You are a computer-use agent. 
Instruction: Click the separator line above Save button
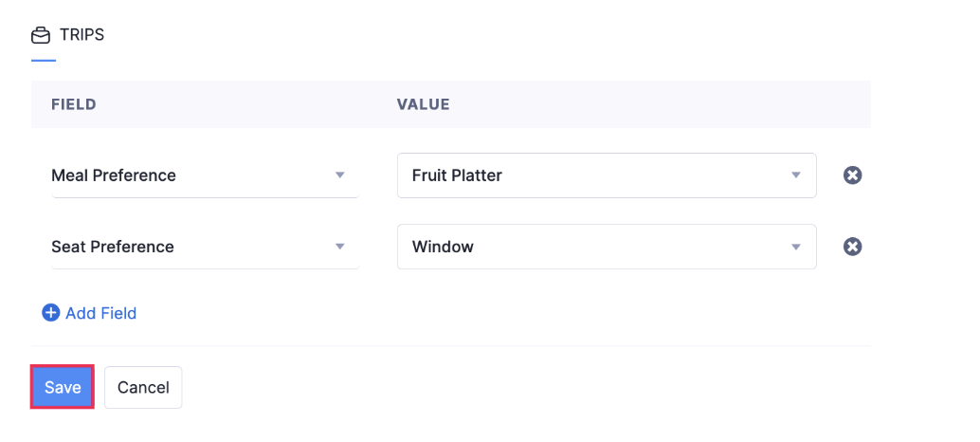(450, 346)
